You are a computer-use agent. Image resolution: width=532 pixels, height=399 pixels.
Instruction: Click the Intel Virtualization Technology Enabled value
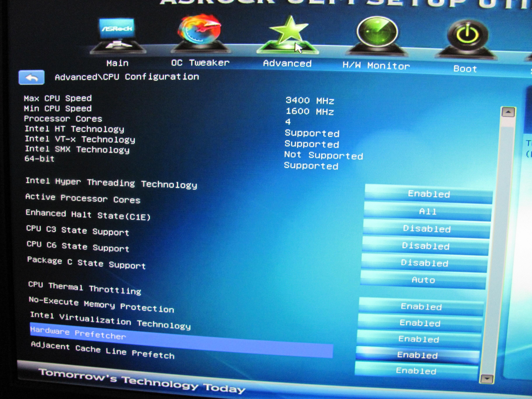coord(419,339)
